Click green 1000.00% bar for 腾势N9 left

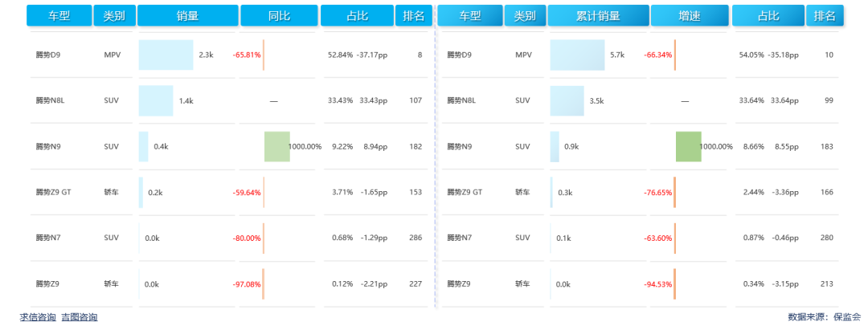click(276, 146)
